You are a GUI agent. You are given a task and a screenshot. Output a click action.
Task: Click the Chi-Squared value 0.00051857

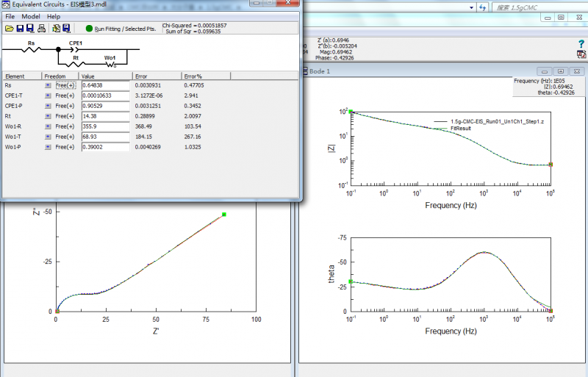pyautogui.click(x=212, y=26)
